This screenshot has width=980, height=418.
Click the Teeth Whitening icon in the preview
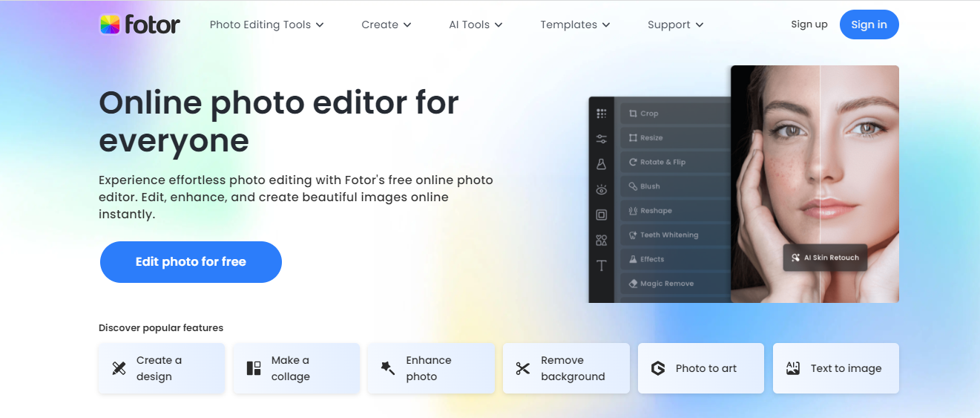point(633,235)
